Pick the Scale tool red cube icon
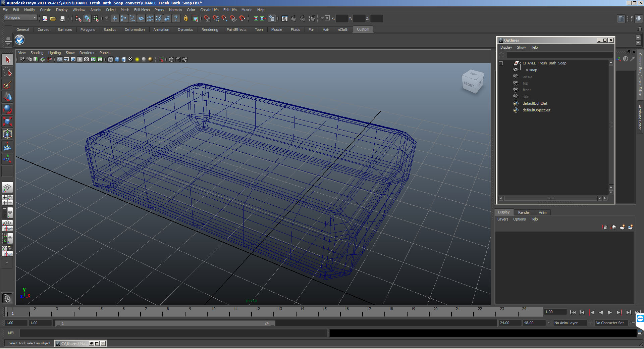The width and height of the screenshot is (644, 349). (x=7, y=121)
